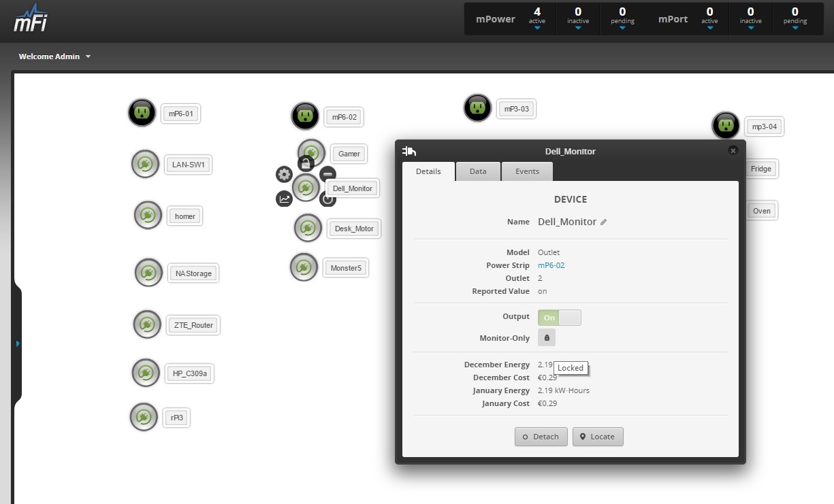Open the Events tab
This screenshot has height=504, width=834.
click(x=527, y=171)
